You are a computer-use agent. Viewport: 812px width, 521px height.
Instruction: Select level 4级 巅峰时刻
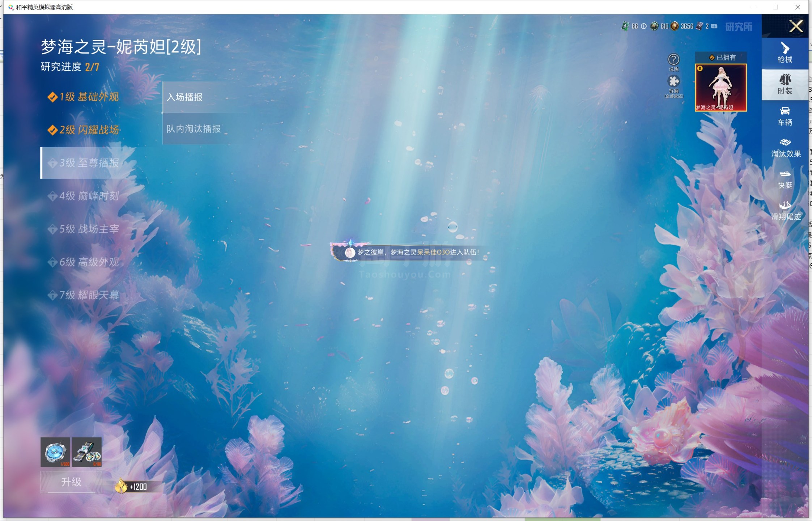83,196
